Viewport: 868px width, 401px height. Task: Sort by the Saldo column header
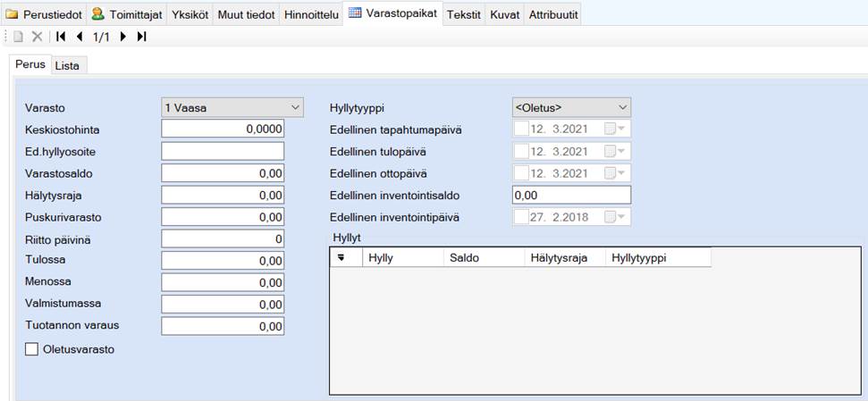click(484, 257)
